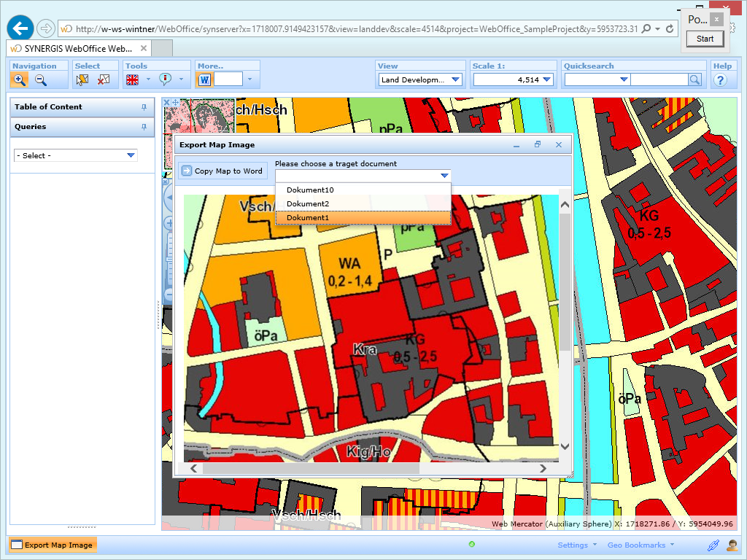Select the Zoom In magnifier tool
Viewport: 747px width, 560px height.
pyautogui.click(x=18, y=79)
